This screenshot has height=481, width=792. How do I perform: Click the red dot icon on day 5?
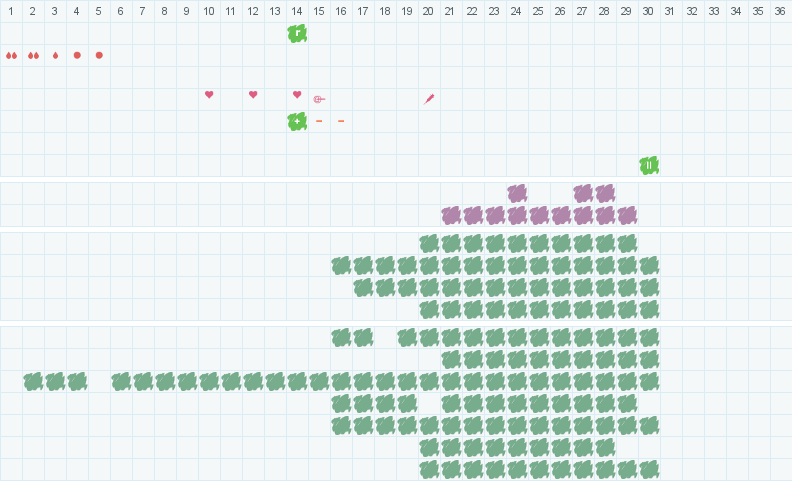(x=99, y=55)
